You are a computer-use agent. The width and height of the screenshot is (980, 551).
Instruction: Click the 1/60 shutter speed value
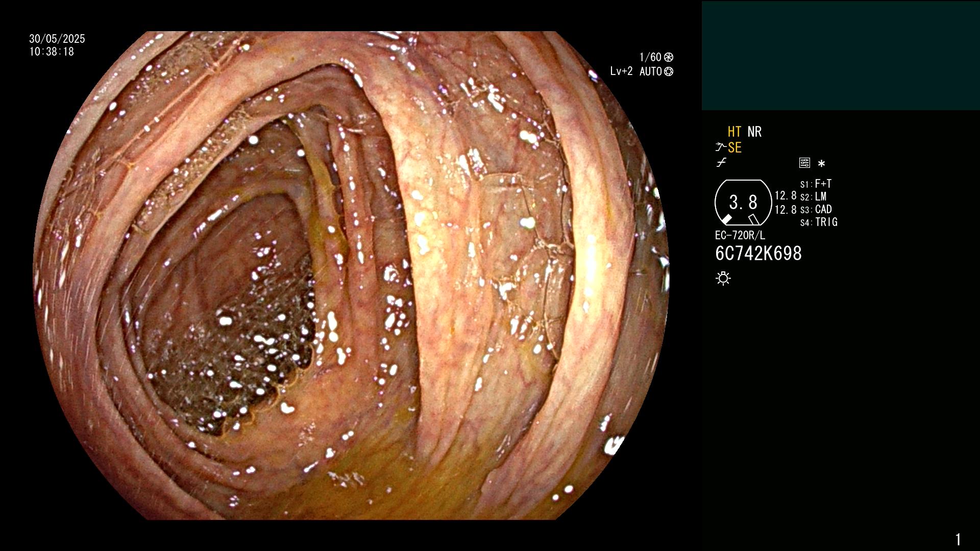(x=650, y=57)
